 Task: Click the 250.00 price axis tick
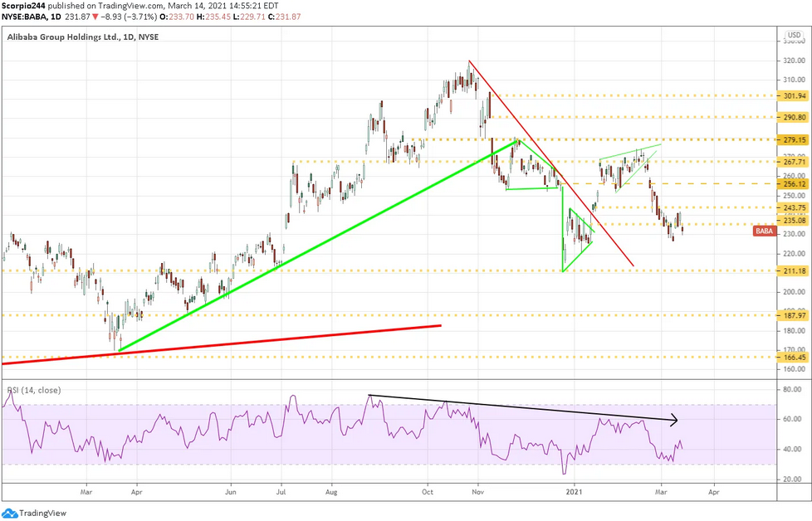pos(795,196)
